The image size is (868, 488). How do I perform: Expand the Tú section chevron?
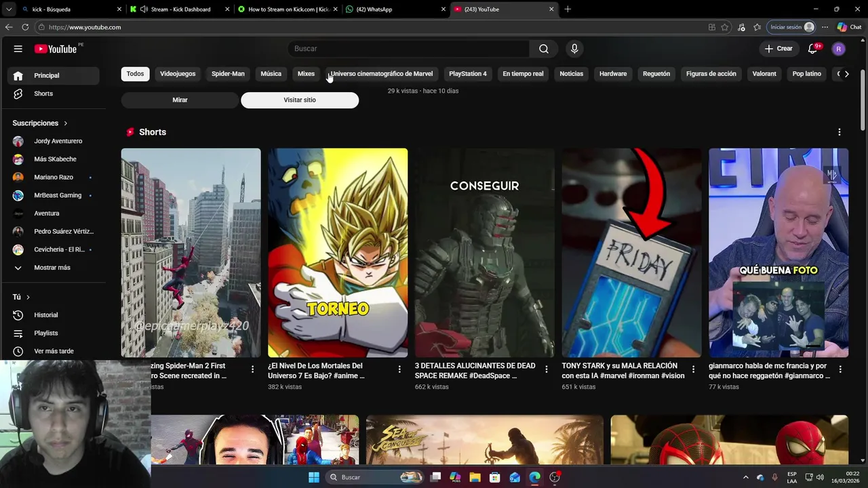point(28,297)
